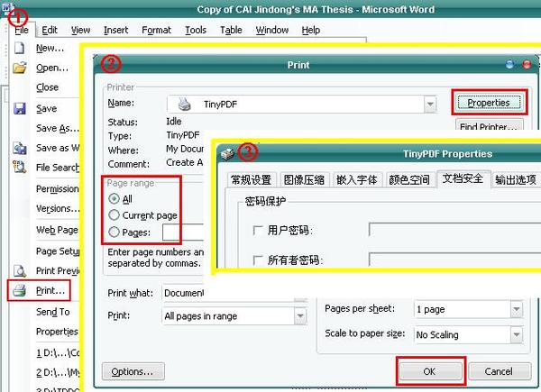Open the Scale to paper size dropdown
The height and width of the screenshot is (392, 541).
[517, 334]
